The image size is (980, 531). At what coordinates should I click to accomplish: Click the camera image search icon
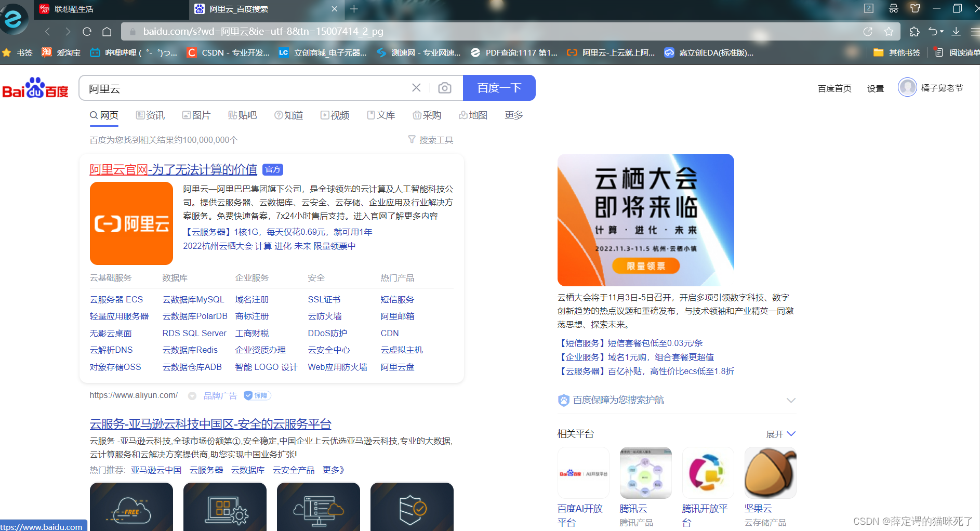tap(445, 88)
